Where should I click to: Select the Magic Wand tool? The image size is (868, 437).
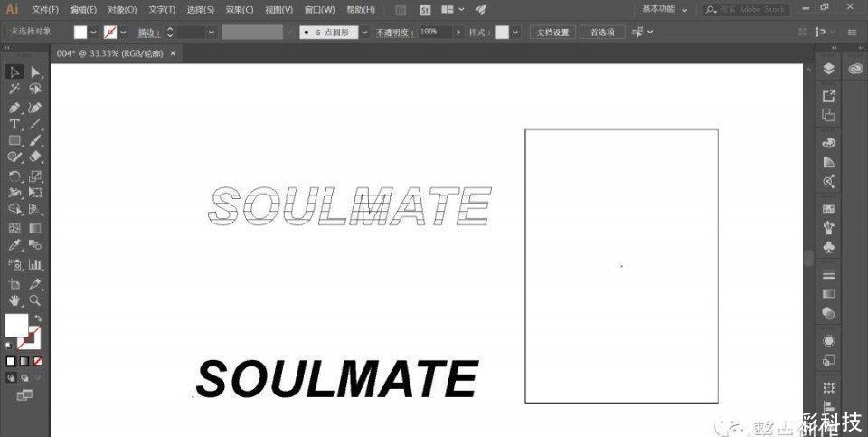click(14, 89)
